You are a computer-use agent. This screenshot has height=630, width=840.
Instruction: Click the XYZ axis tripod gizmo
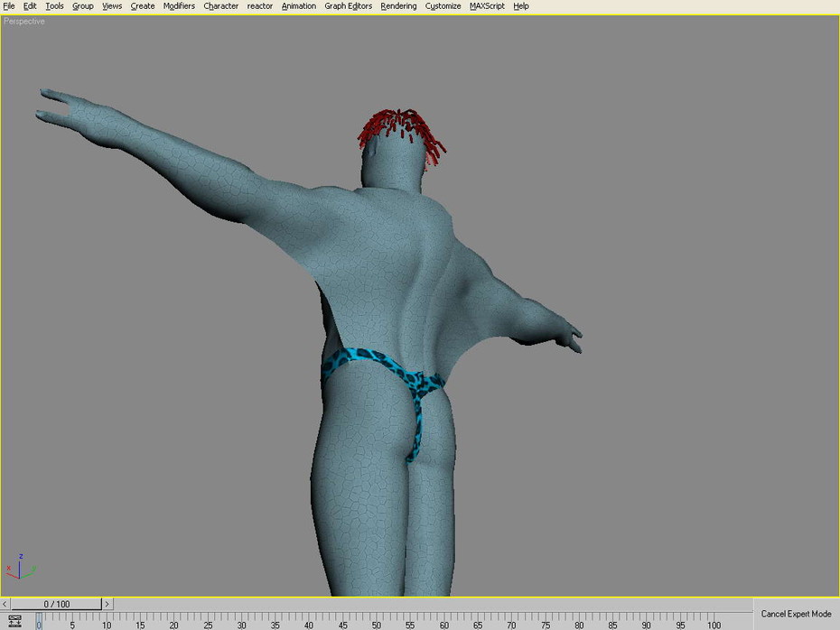click(21, 568)
